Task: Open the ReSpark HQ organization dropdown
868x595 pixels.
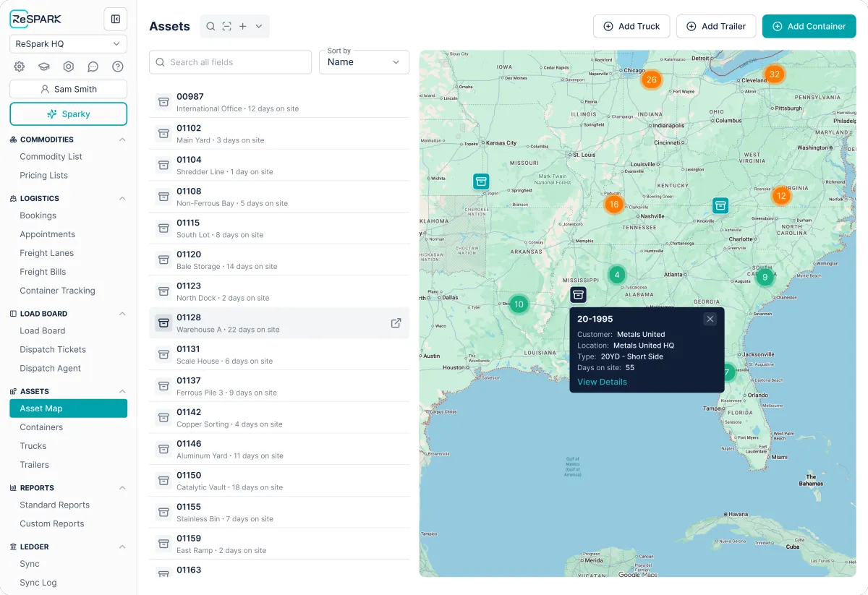Action: pos(68,44)
